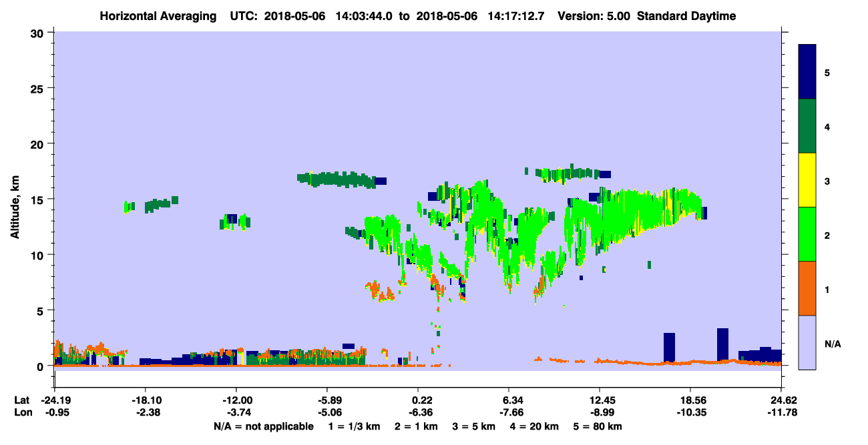Click the dark green colorbar segment labeled 4
Viewport: 868px width, 445px height.
click(807, 126)
